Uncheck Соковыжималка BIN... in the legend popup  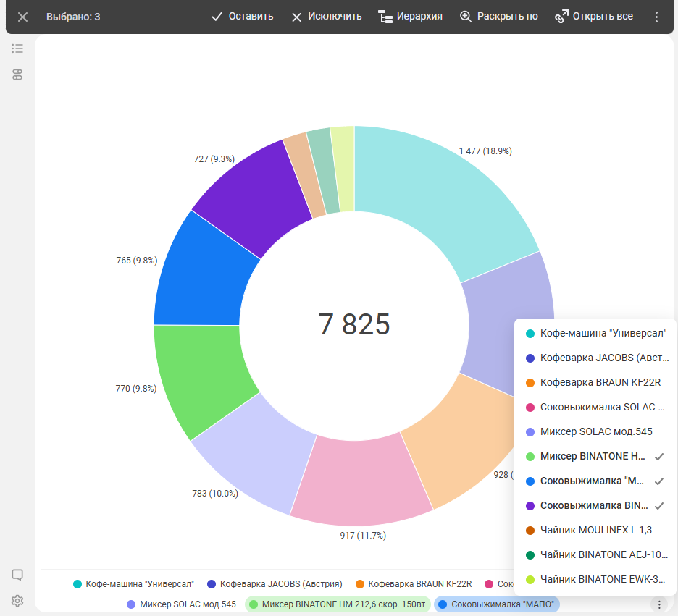(x=594, y=505)
